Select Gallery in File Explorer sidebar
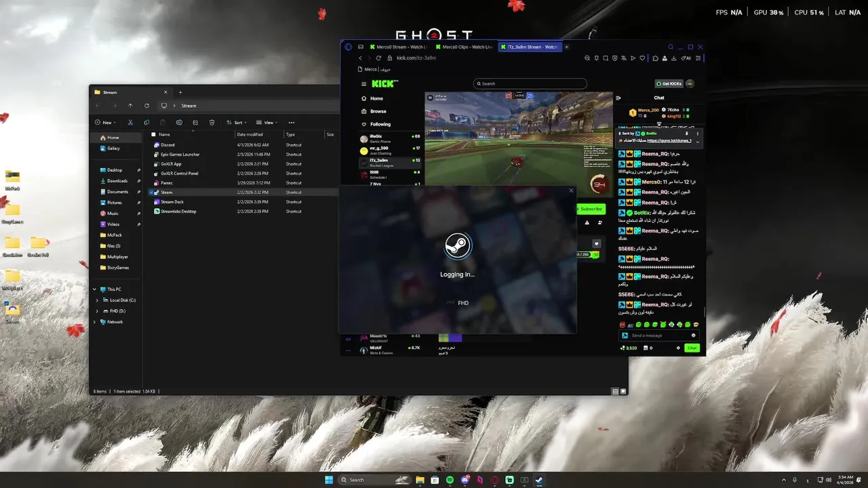 coord(113,148)
